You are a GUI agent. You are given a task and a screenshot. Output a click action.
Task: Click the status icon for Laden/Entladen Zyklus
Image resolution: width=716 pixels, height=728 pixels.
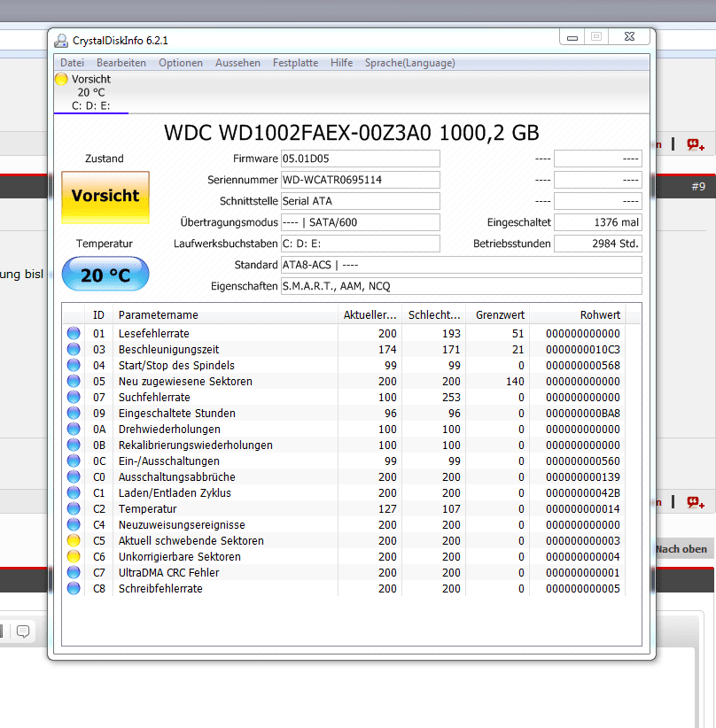pyautogui.click(x=74, y=492)
